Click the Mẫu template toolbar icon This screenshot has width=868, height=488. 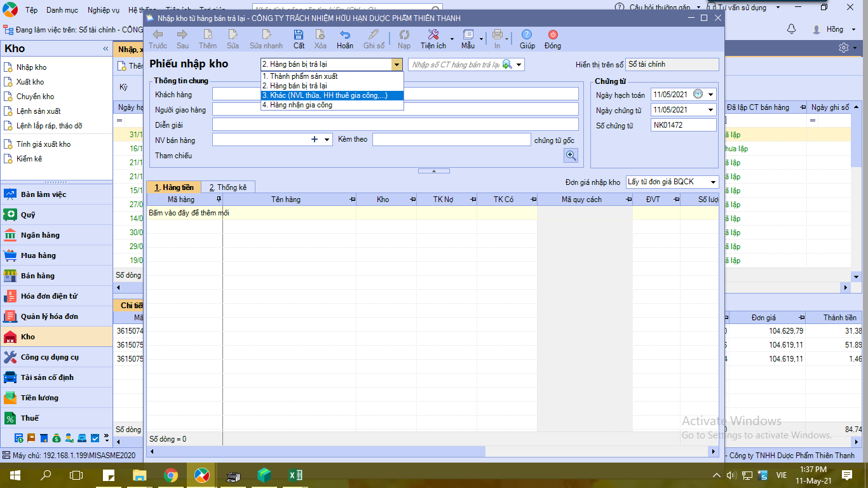pyautogui.click(x=468, y=35)
